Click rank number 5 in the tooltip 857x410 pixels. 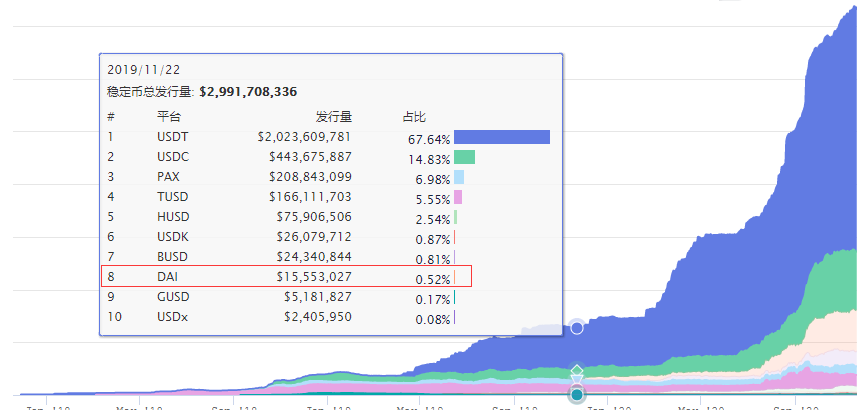coord(110,216)
